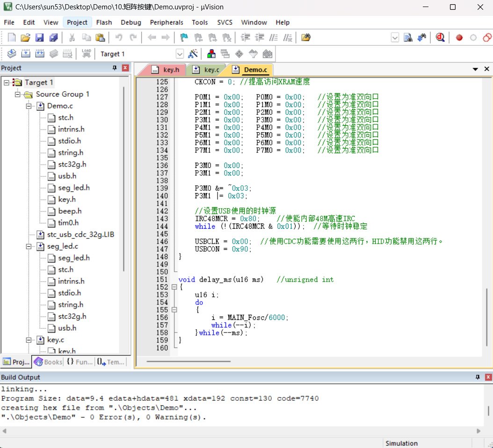The image size is (493, 448).
Task: Insert breakpoint using red circle icon
Action: click(459, 38)
